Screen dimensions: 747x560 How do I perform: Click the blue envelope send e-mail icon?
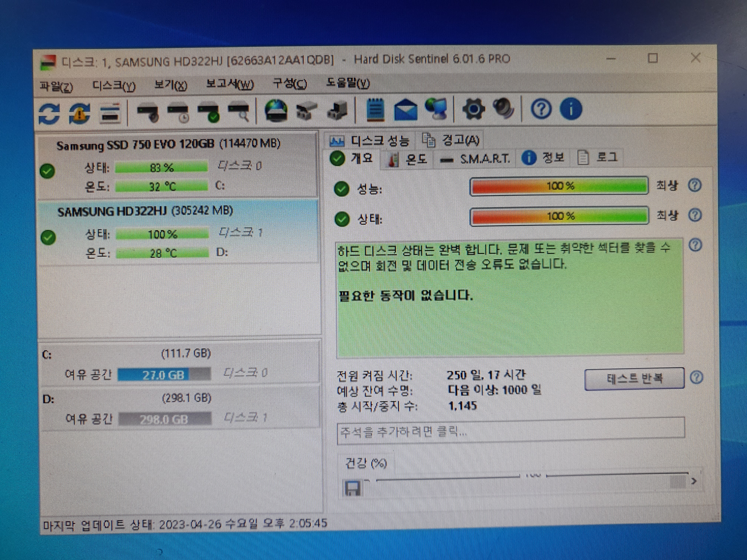point(406,110)
